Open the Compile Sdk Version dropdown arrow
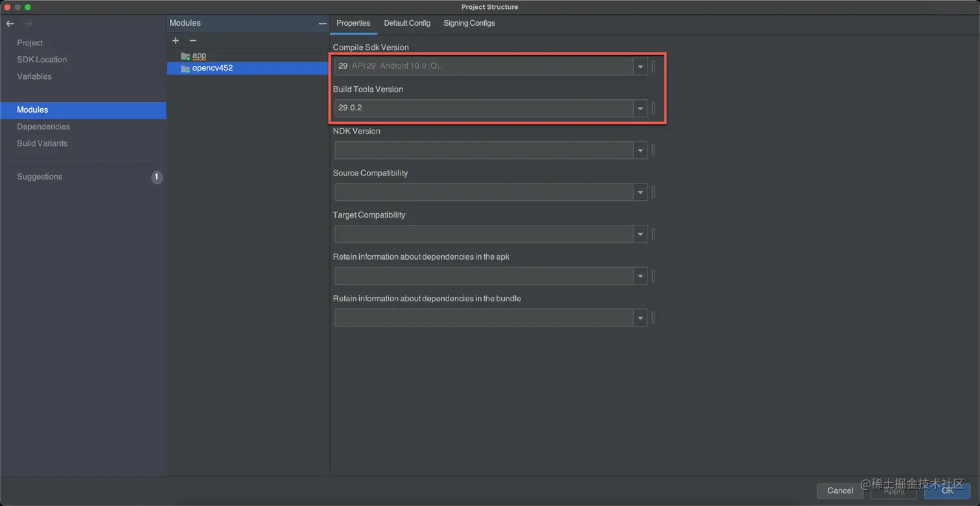Screen dimensions: 980x506 point(640,66)
